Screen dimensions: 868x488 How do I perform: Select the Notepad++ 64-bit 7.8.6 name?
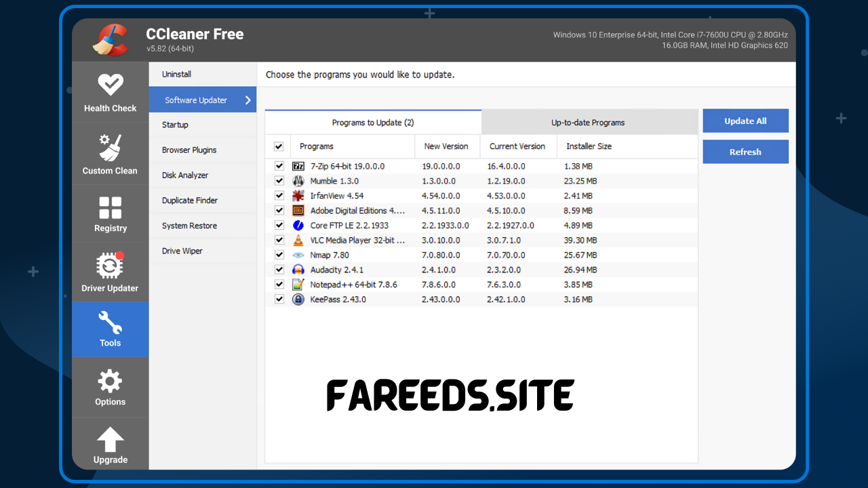coord(354,285)
